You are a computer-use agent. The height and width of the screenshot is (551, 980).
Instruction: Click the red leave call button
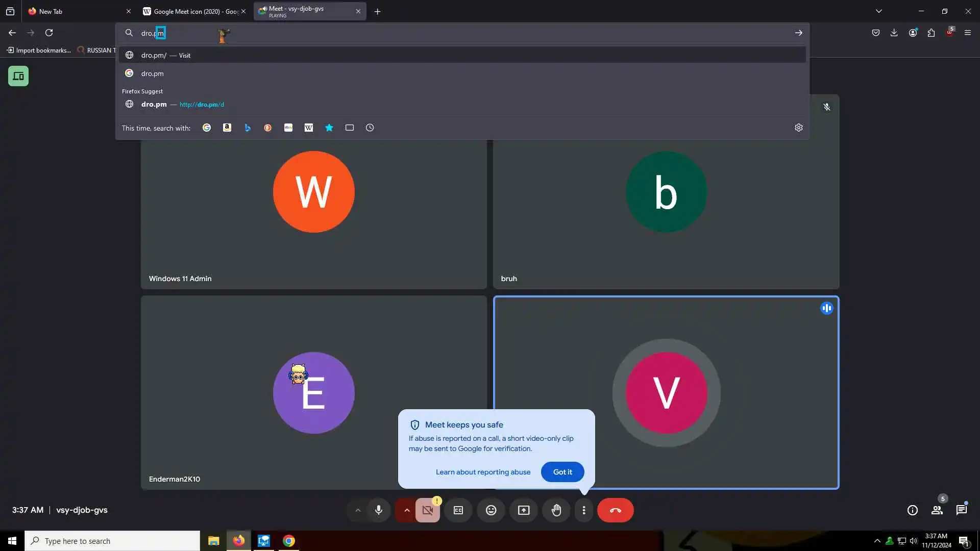tap(615, 510)
